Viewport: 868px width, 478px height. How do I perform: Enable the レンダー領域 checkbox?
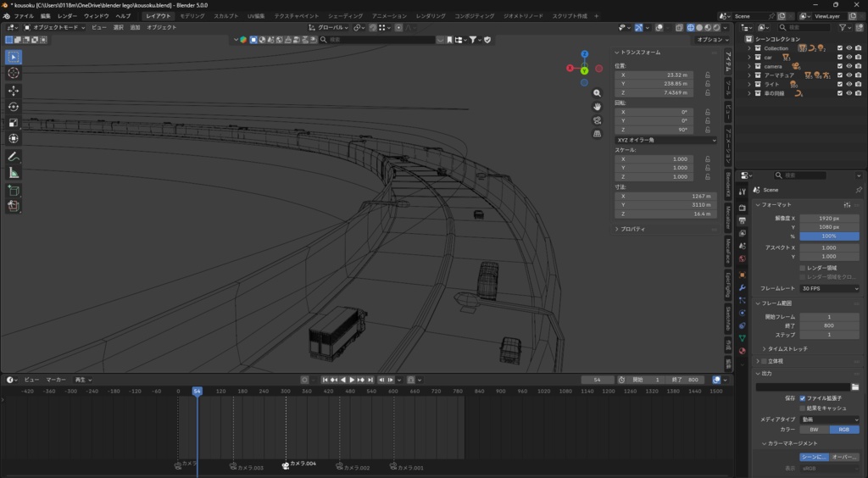[x=802, y=268]
